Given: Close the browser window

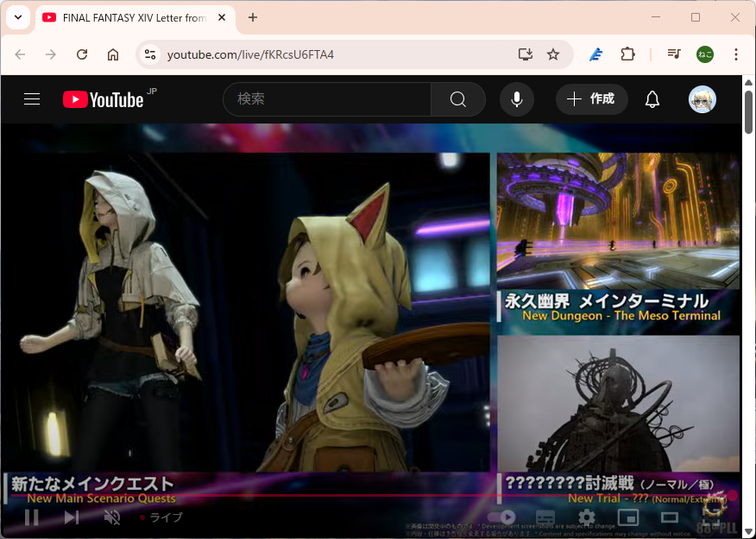Looking at the screenshot, I should 734,17.
